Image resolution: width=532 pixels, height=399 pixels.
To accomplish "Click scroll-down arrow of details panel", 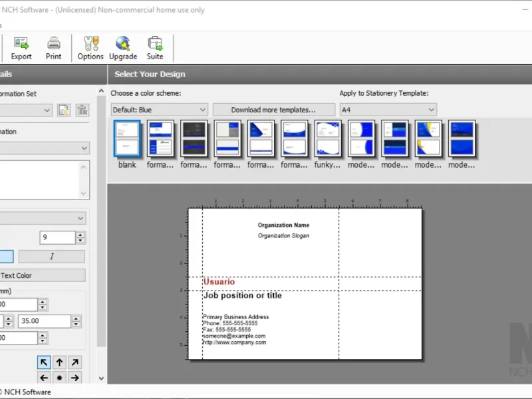I will point(101,378).
